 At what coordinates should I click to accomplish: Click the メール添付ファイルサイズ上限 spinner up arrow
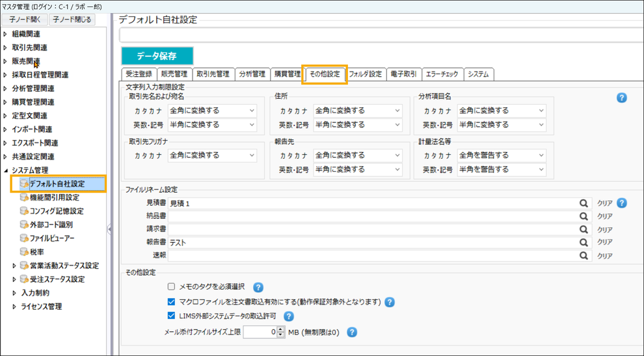[281, 329]
